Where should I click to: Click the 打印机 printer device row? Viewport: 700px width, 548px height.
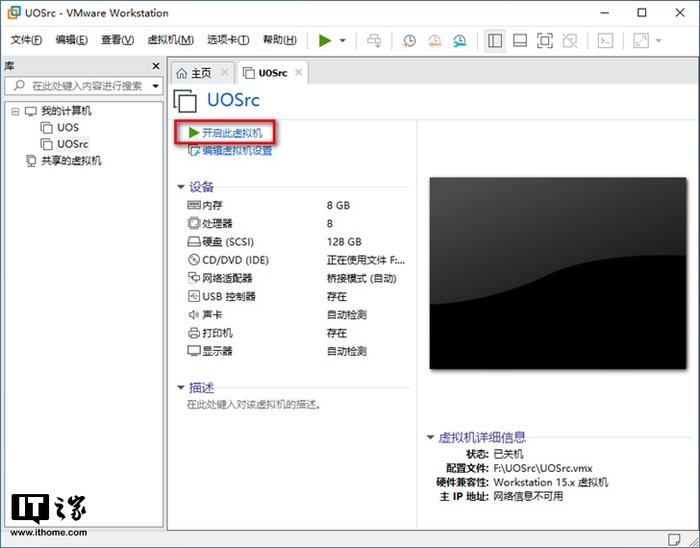click(x=296, y=333)
